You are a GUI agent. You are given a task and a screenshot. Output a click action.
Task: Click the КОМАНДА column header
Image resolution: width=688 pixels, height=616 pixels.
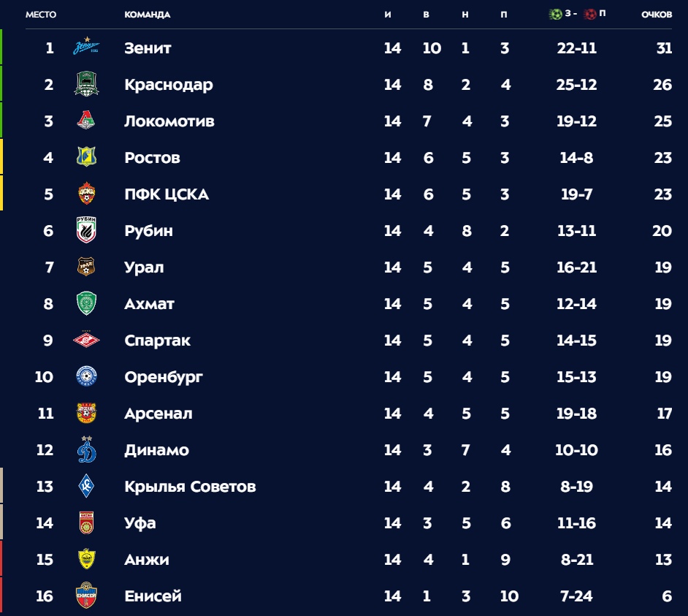pyautogui.click(x=147, y=15)
